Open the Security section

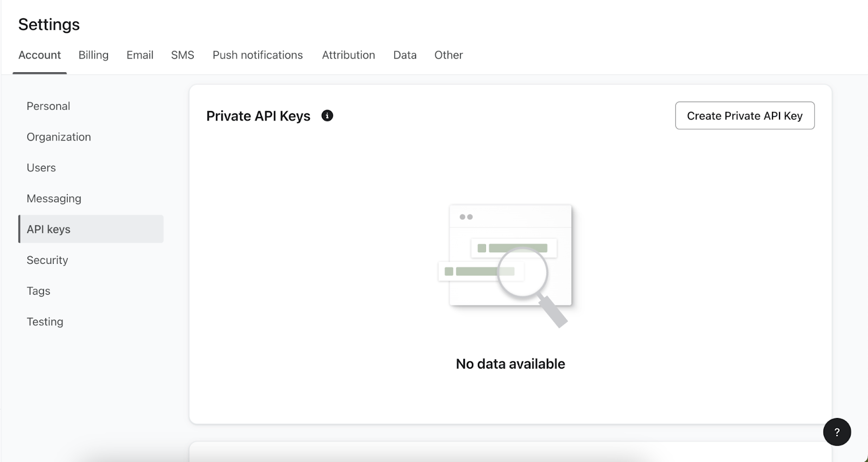(x=47, y=261)
